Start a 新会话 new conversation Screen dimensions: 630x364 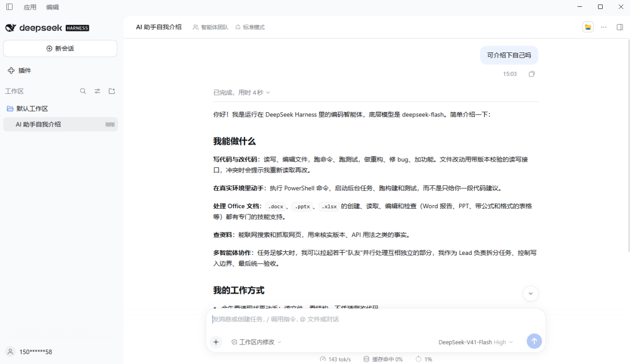click(x=60, y=48)
